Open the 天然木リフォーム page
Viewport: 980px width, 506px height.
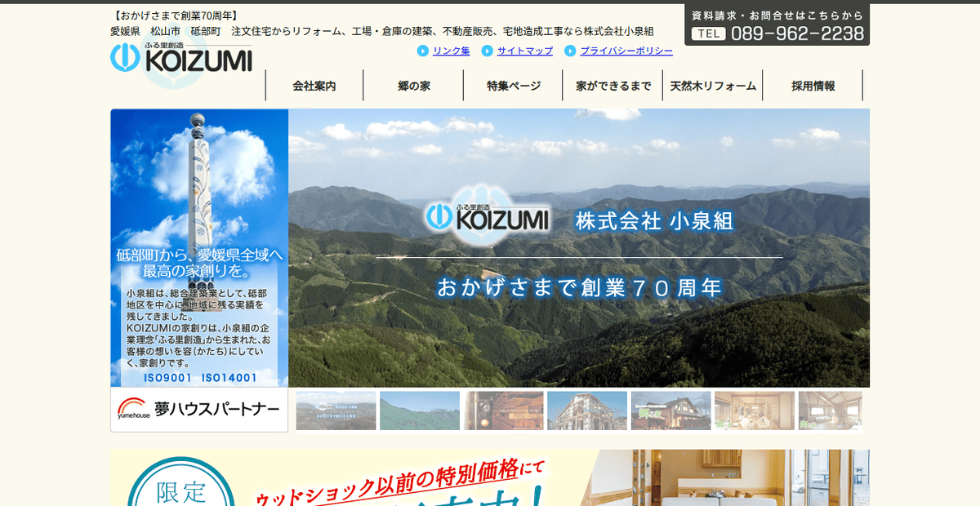pos(711,84)
